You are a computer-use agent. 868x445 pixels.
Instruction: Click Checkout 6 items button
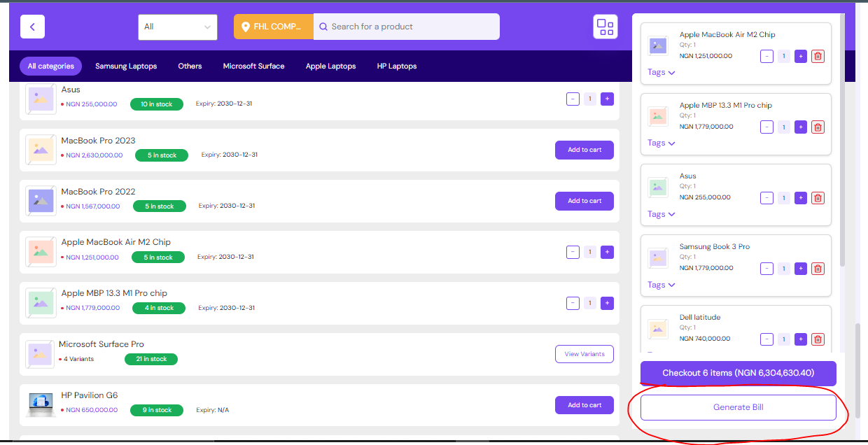point(738,373)
